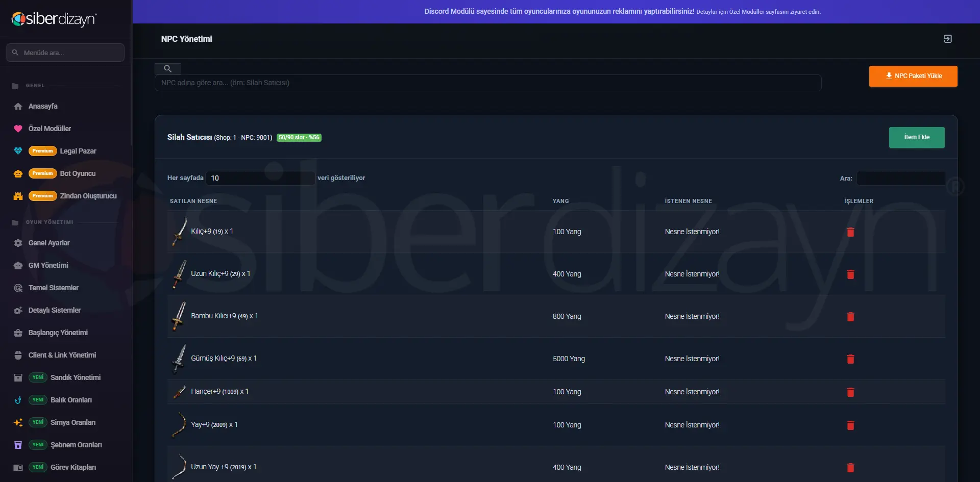Select Özel Modüller in the sidebar
980x482 pixels.
point(50,129)
